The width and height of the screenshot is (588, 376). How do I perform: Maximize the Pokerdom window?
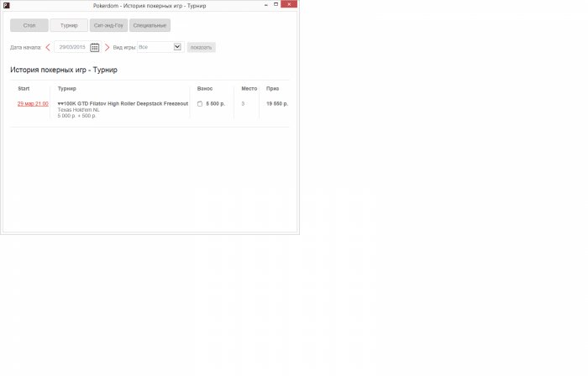click(276, 4)
